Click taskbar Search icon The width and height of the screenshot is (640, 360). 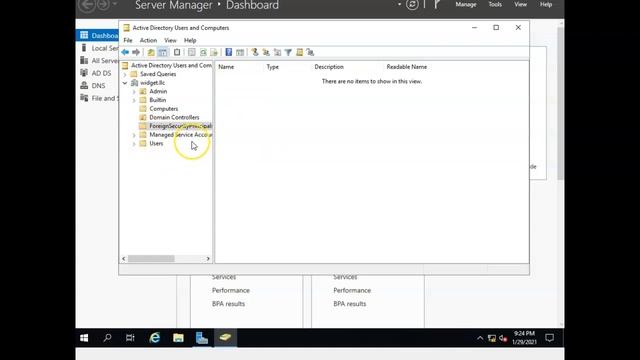(x=107, y=338)
